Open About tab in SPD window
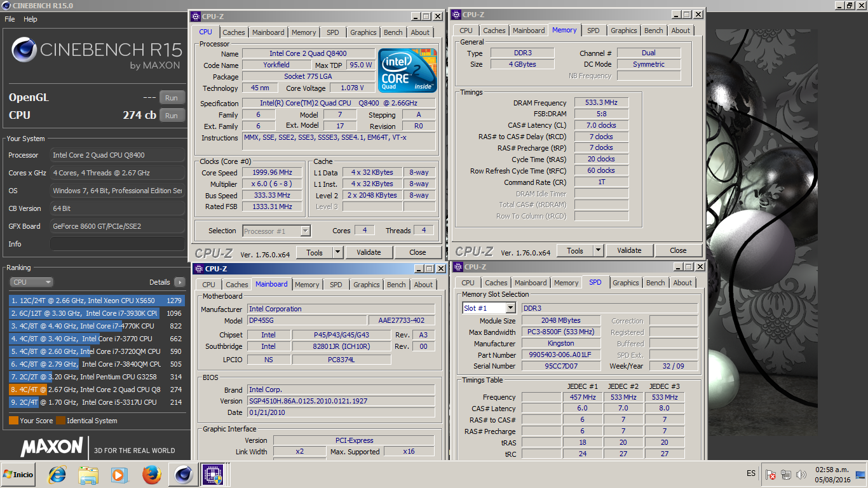The width and height of the screenshot is (868, 488). [682, 283]
